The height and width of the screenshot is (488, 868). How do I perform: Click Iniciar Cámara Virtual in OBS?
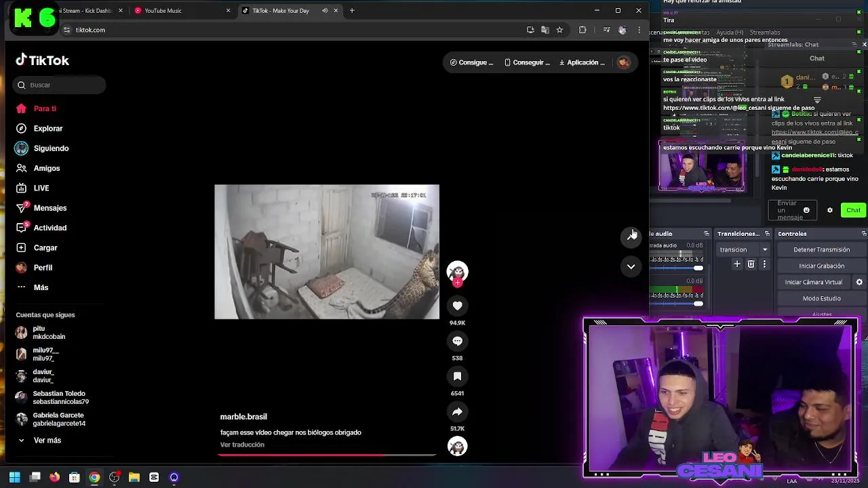pos(814,282)
